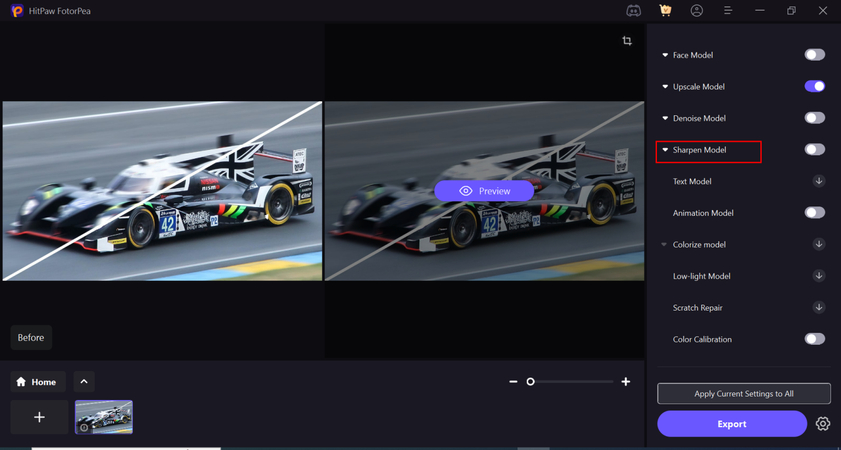Expand the Face Model options
The image size is (841, 450).
(665, 55)
